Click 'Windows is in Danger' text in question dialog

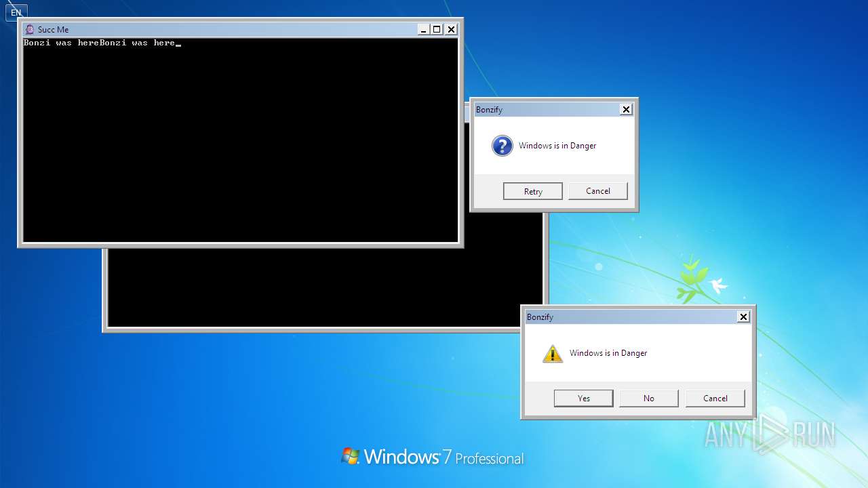coord(557,146)
